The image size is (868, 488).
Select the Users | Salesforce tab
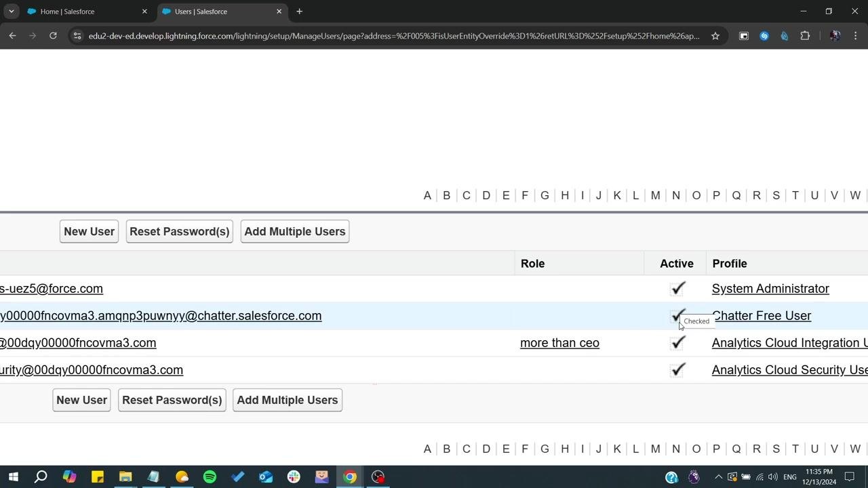[x=222, y=12]
